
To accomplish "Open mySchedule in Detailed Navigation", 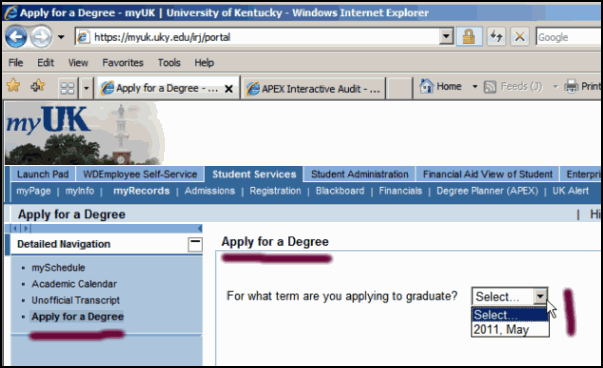I will [x=58, y=268].
